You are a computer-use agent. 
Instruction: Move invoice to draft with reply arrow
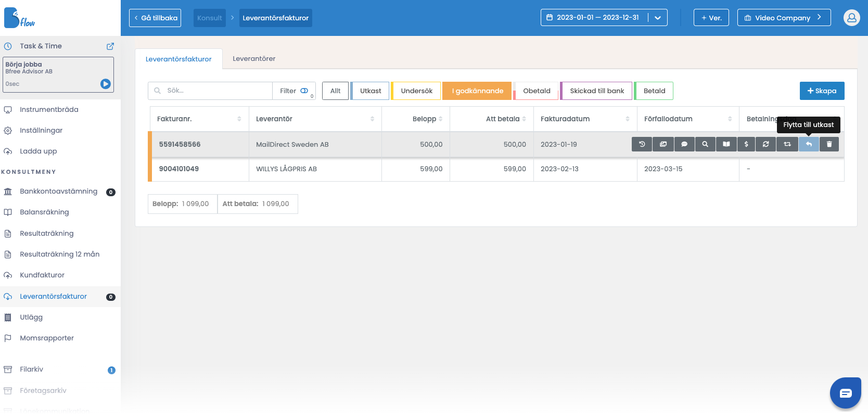click(809, 144)
